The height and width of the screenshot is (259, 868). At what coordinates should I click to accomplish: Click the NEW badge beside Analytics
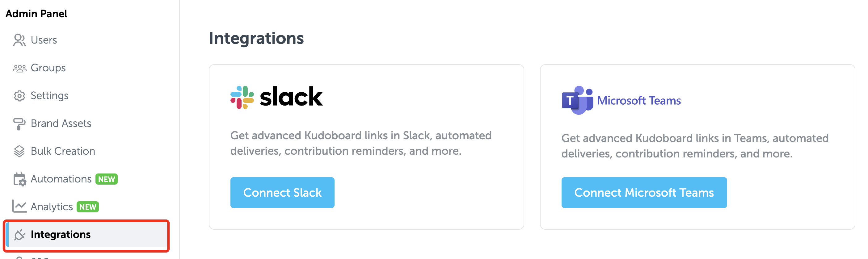click(x=88, y=207)
